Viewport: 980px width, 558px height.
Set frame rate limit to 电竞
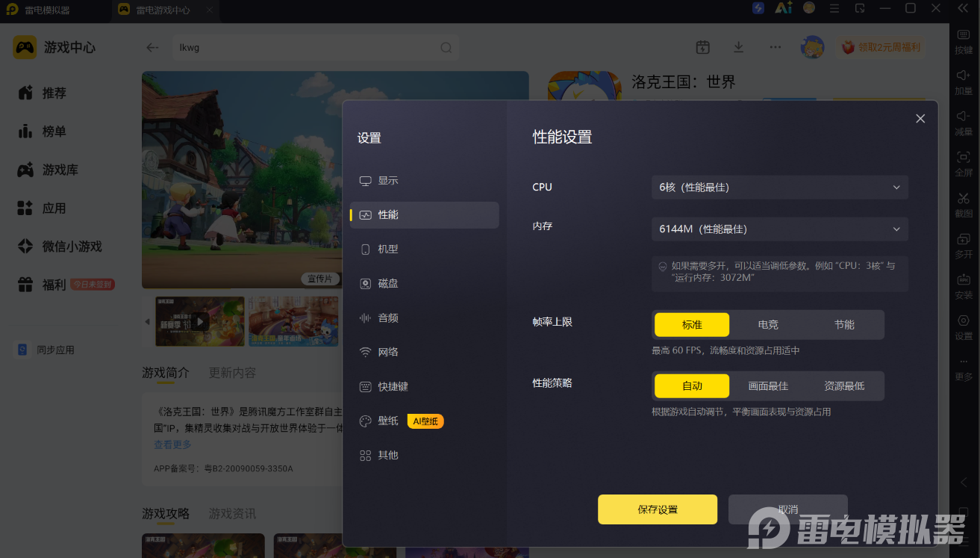pyautogui.click(x=768, y=325)
